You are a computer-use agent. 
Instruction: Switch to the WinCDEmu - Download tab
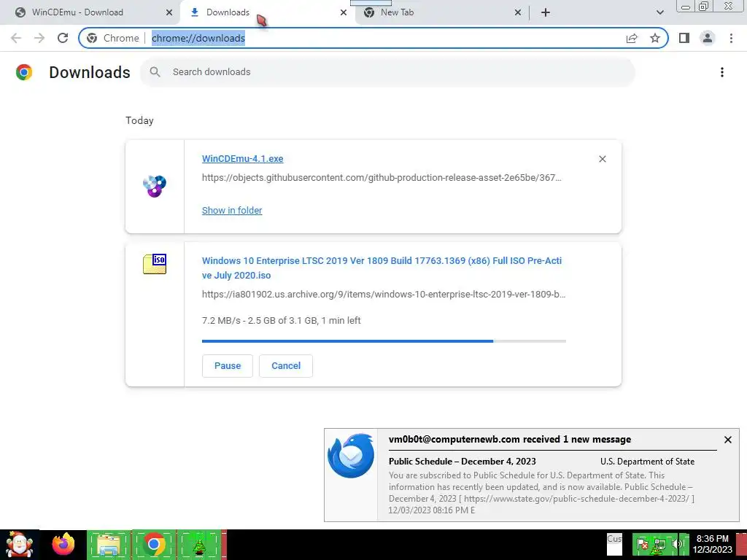pos(90,13)
